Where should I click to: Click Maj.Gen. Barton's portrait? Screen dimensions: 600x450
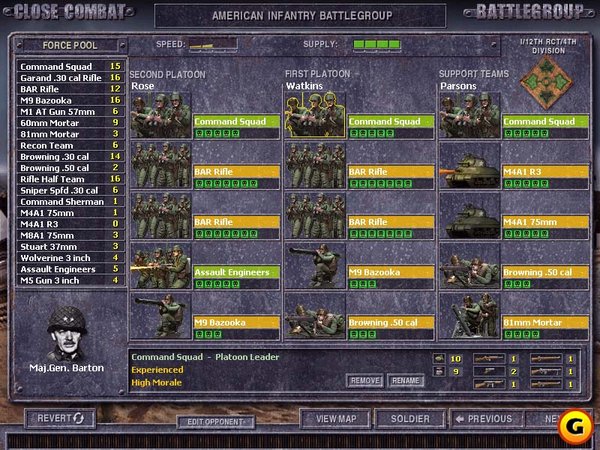coord(67,333)
